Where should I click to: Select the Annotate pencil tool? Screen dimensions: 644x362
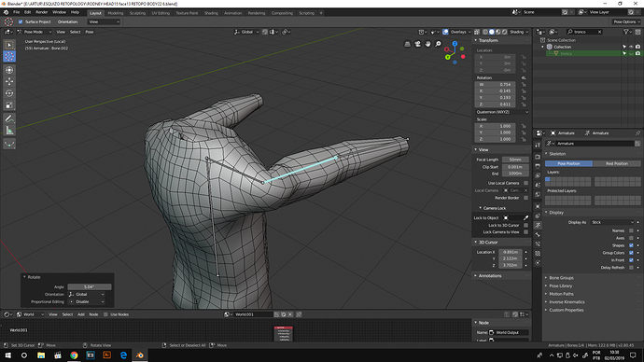9,119
